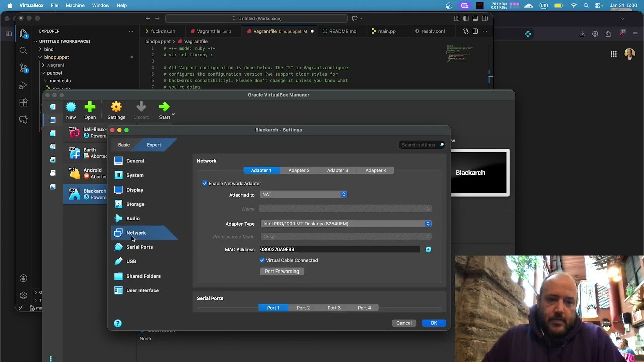Image resolution: width=644 pixels, height=362 pixels.
Task: Open the Adapter Type dropdown
Action: point(346,224)
